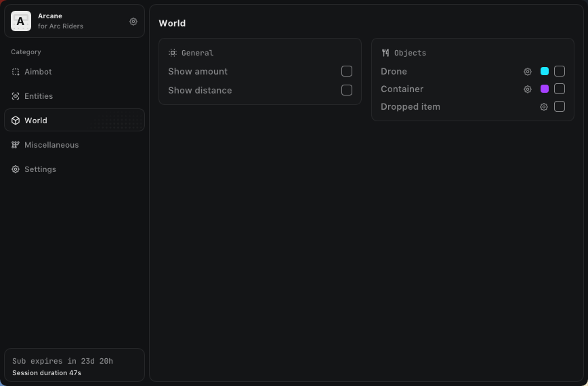This screenshot has width=588, height=386.
Task: Select the World category tab
Action: [x=36, y=121]
